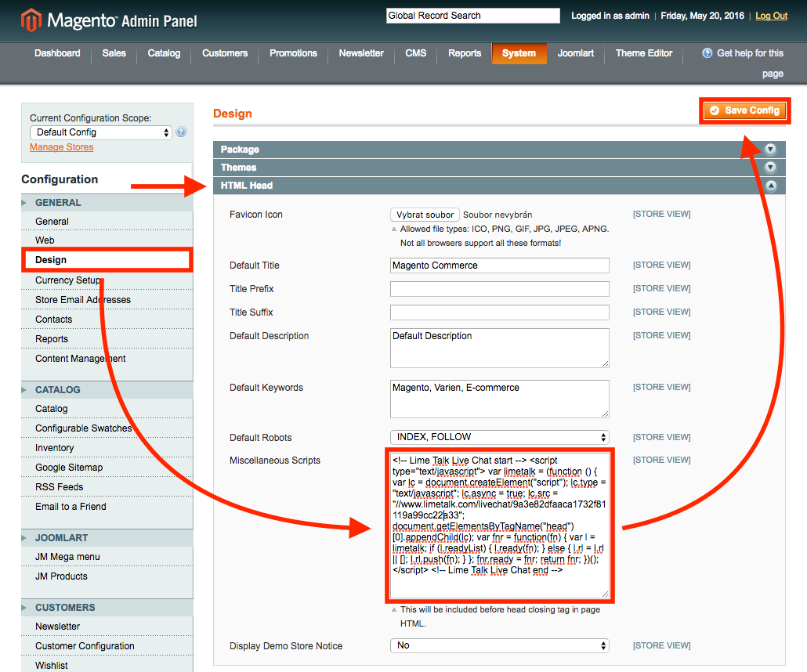Click the scope help question icon

point(181,132)
